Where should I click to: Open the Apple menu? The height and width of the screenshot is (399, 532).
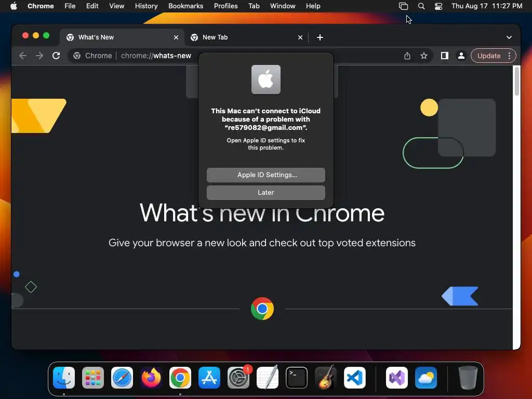click(x=14, y=6)
